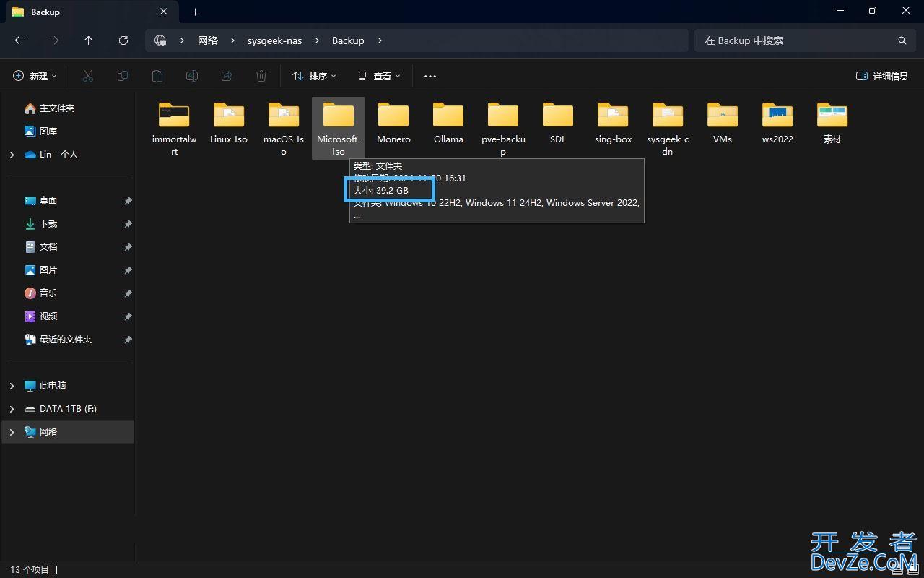Select the immortalwrt folder
This screenshot has width=924, height=578.
pyautogui.click(x=174, y=129)
